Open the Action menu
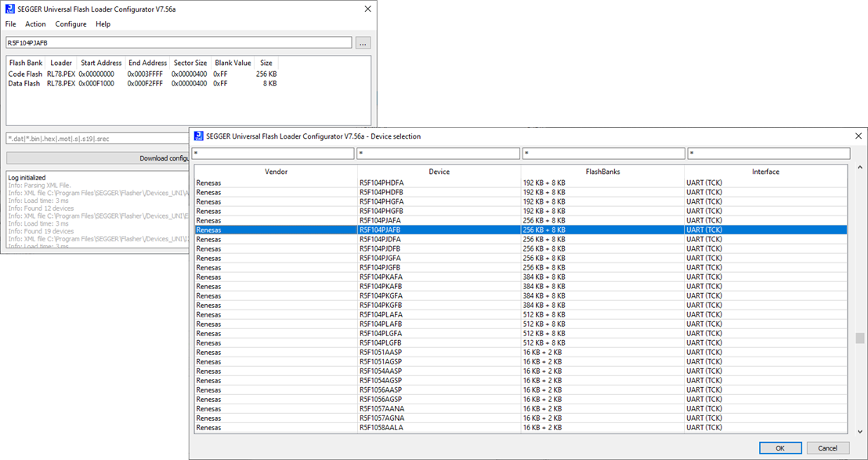The height and width of the screenshot is (460, 868). click(x=35, y=24)
